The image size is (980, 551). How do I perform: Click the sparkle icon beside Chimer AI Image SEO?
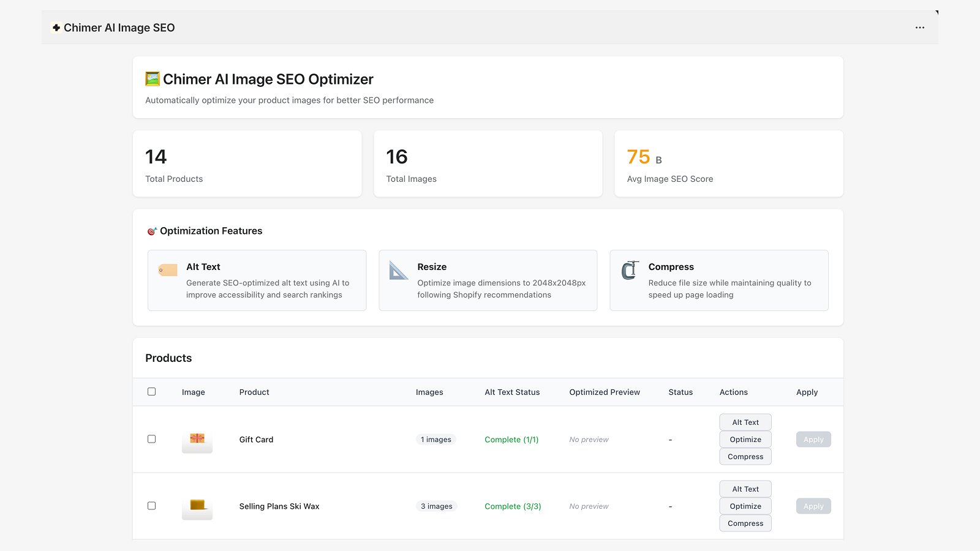56,28
